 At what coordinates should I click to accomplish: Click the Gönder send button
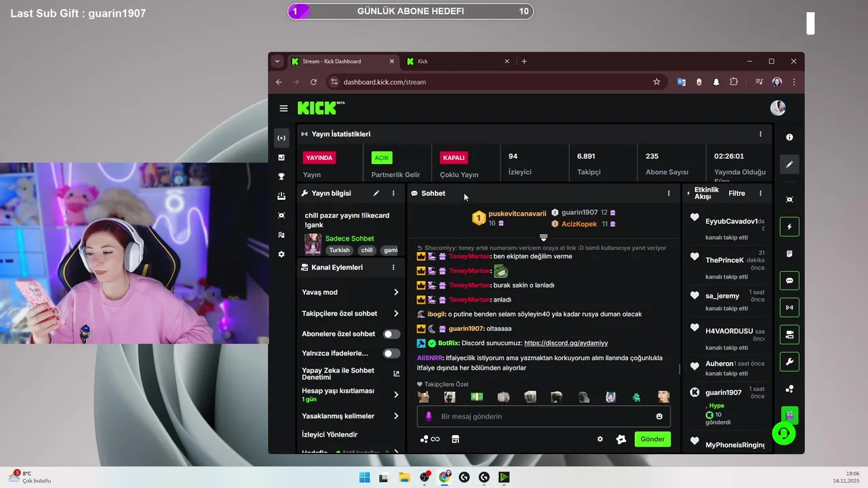[652, 439]
